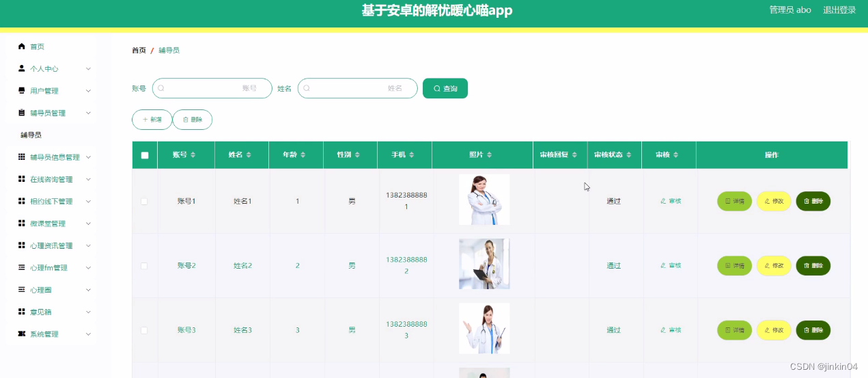Sort by 年龄 column arrows
Viewport: 868px width, 378px height.
pos(303,155)
